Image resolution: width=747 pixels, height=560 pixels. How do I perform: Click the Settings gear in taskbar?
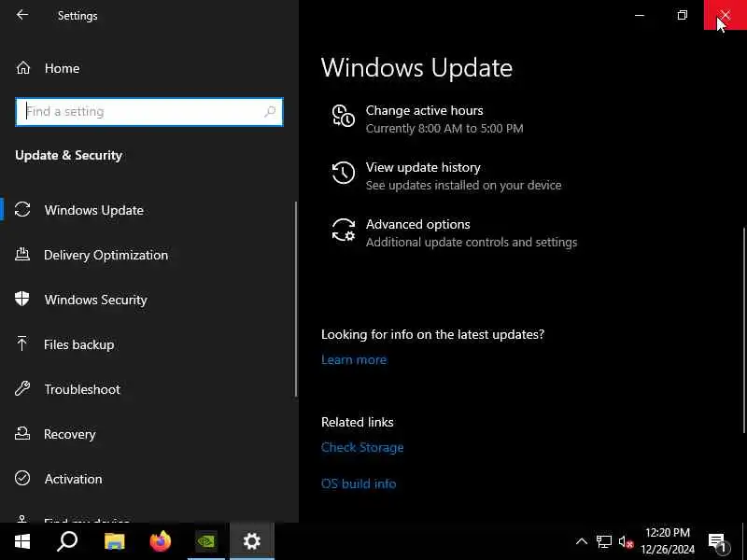(x=251, y=541)
